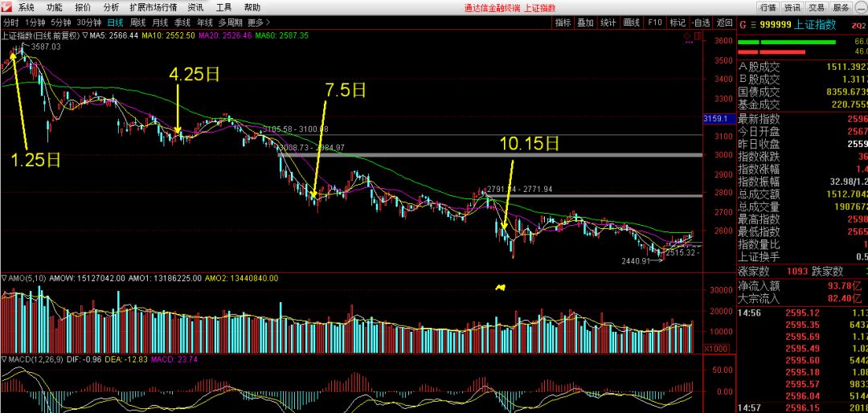Select the 1分钟 period

pos(35,22)
